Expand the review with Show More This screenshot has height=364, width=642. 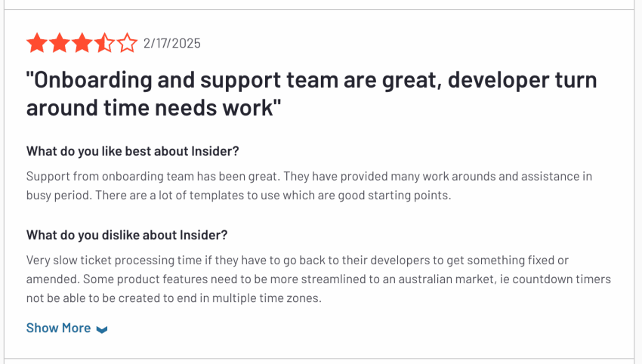66,328
